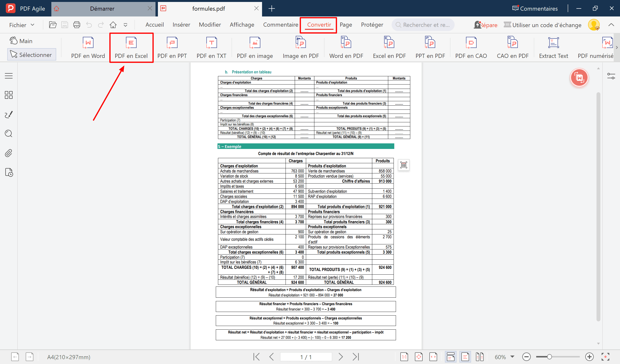Open zoom percentage dropdown
Screen dimensions: 620x364
(x=512, y=357)
